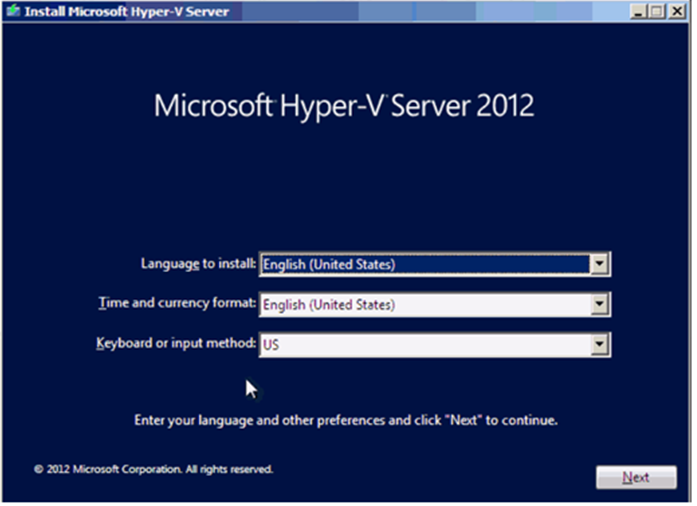Click the 'Microsoft Hyper-V Server 2012' heading
The height and width of the screenshot is (506, 697).
[x=344, y=106]
